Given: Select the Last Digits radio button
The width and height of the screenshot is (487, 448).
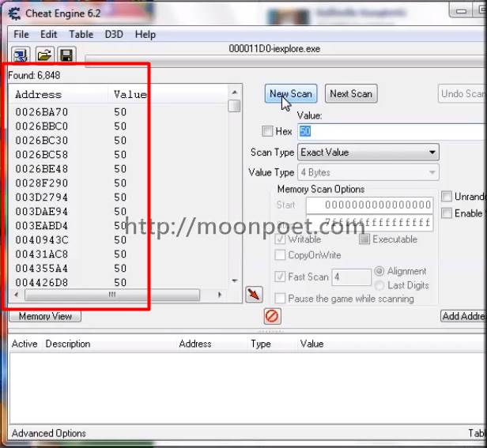Looking at the screenshot, I should (x=379, y=285).
